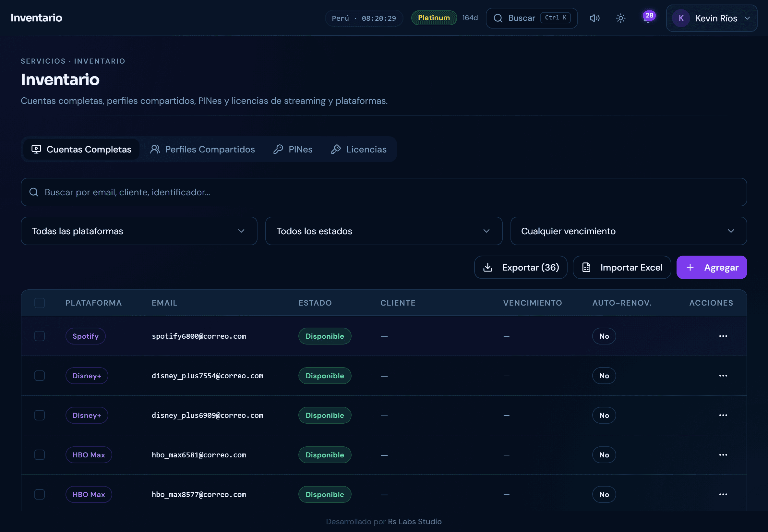The width and height of the screenshot is (768, 532).
Task: Open actions menu for disney_plus6909@correo.com row
Action: coord(723,415)
